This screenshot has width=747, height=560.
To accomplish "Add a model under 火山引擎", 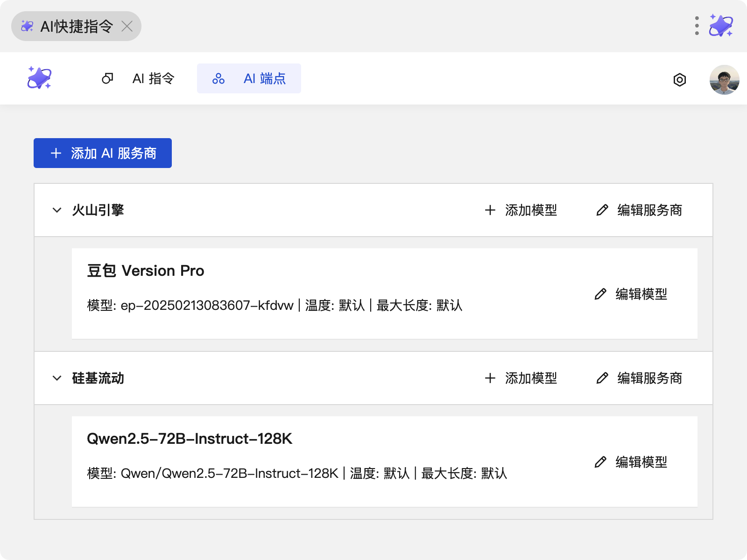I will (521, 210).
